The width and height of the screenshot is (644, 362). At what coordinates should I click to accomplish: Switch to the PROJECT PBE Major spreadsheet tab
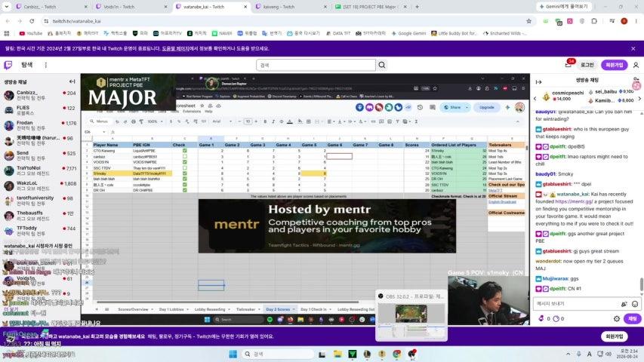(x=370, y=7)
